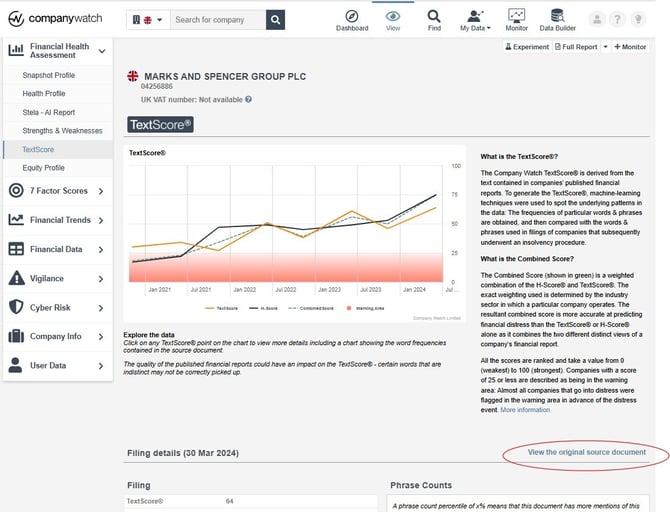The width and height of the screenshot is (670, 512).
Task: Click the Full Report button
Action: pyautogui.click(x=576, y=47)
